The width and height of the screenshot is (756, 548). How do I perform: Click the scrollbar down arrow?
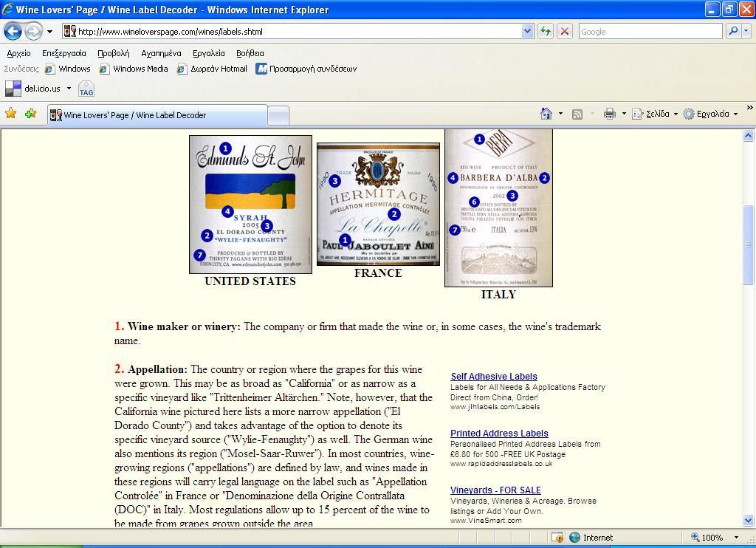[749, 521]
